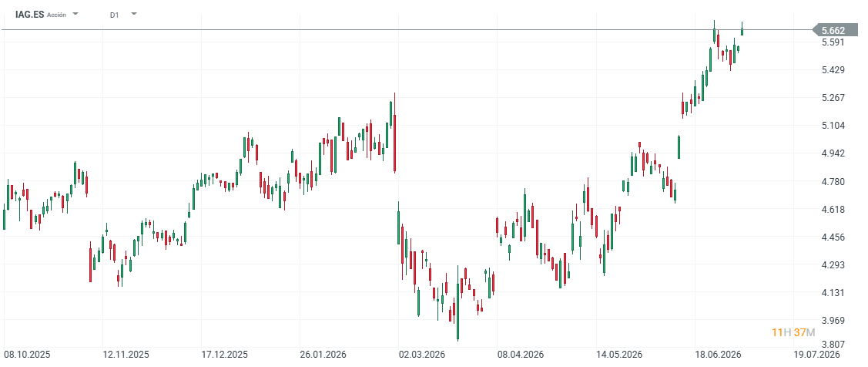Click the 5.267 price axis label

click(x=833, y=98)
